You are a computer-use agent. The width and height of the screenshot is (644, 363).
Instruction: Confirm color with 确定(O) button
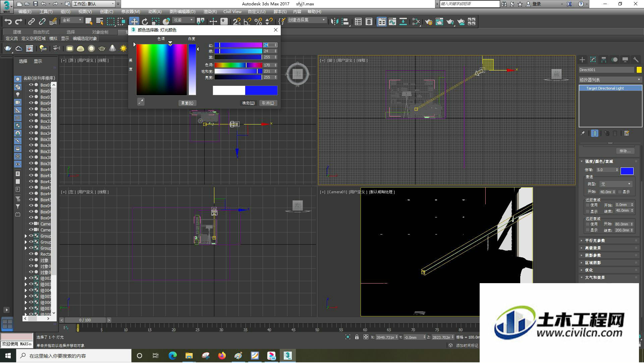[x=249, y=103]
